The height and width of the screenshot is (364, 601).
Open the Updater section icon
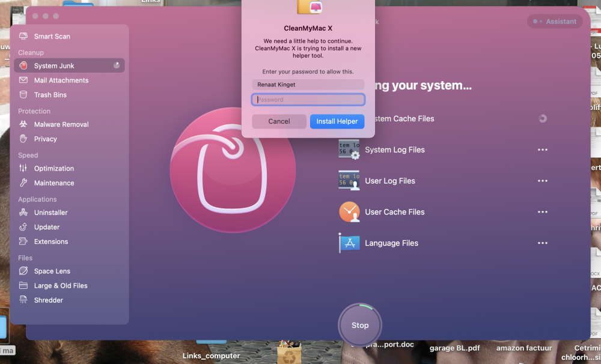point(23,227)
